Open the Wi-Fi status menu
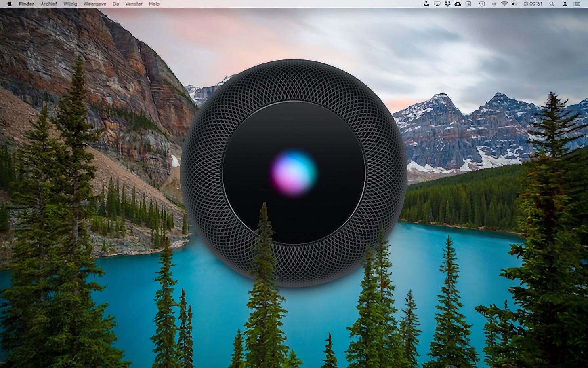The width and height of the screenshot is (588, 368). coord(504,4)
